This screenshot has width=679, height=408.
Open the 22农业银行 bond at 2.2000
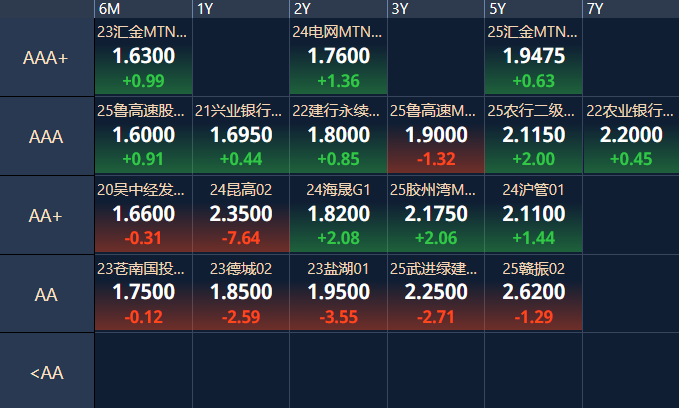coord(631,136)
